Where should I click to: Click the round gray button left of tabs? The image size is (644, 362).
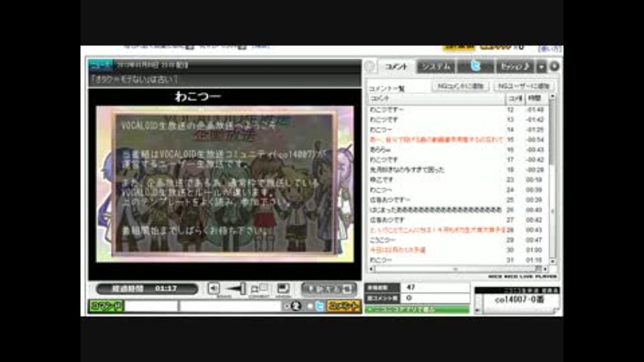(x=370, y=66)
